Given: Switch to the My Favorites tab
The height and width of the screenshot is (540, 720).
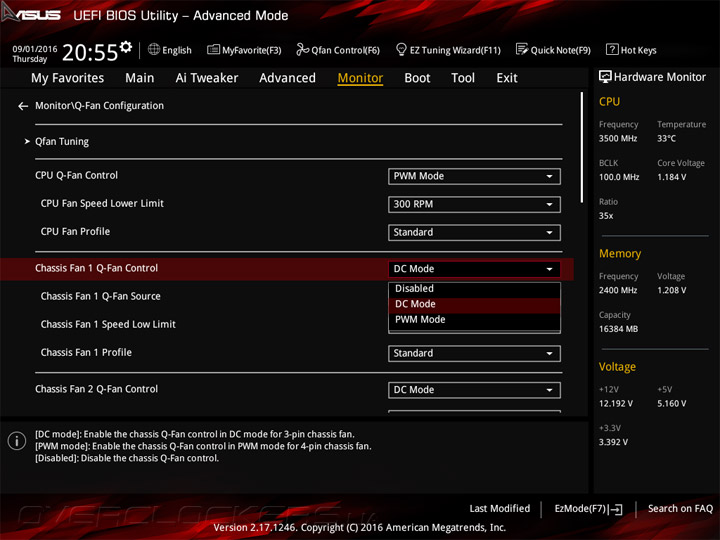Looking at the screenshot, I should click(x=68, y=78).
